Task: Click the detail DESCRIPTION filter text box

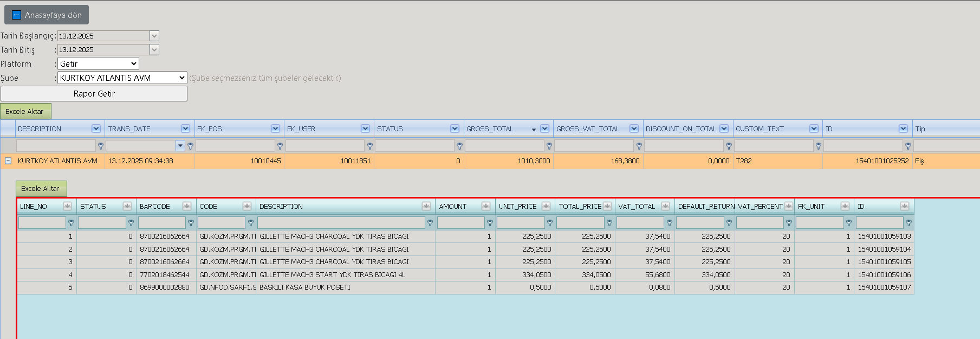Action: coord(341,223)
